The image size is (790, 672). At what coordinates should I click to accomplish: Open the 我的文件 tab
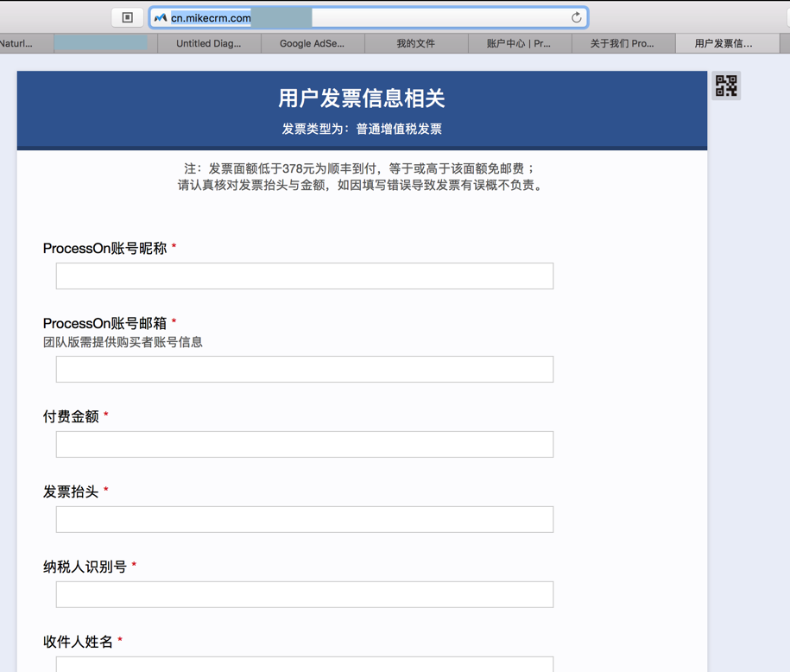[x=416, y=43]
